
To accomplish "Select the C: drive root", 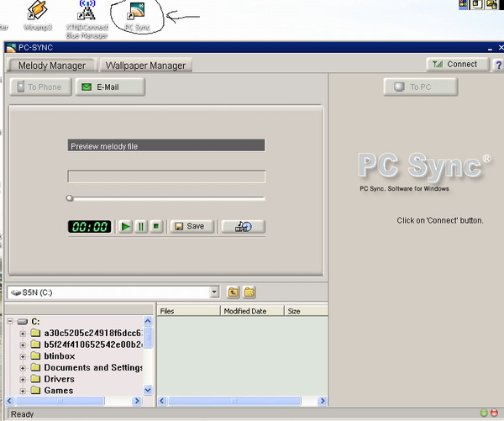I will click(35, 321).
